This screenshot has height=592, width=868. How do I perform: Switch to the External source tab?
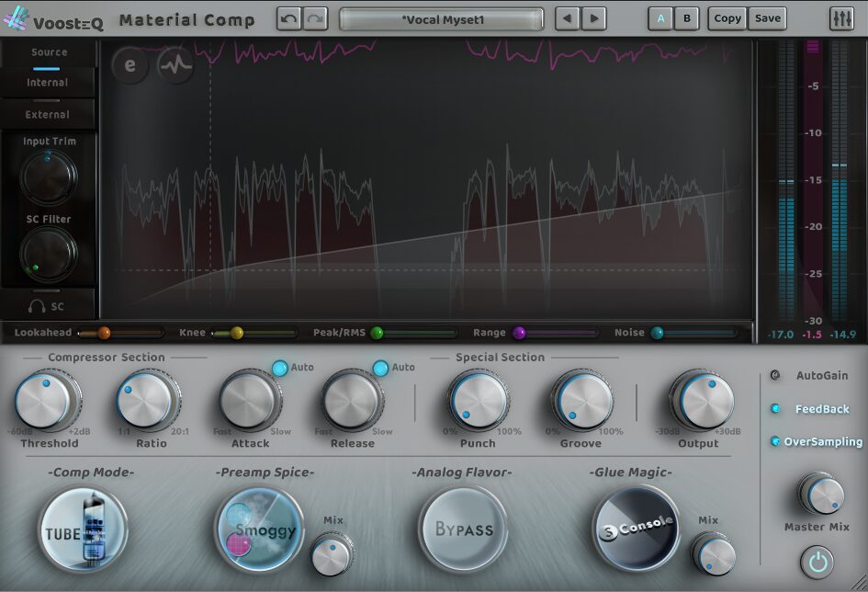point(47,115)
